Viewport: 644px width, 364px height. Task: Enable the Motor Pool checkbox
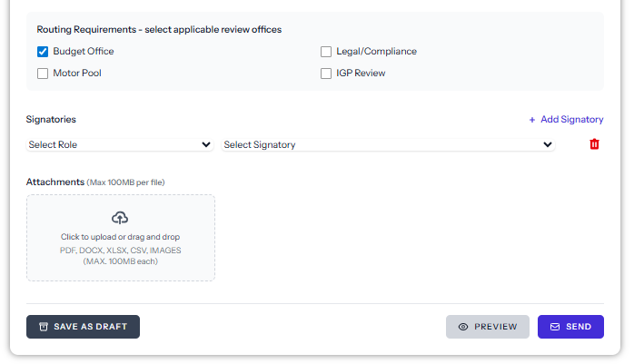(43, 74)
